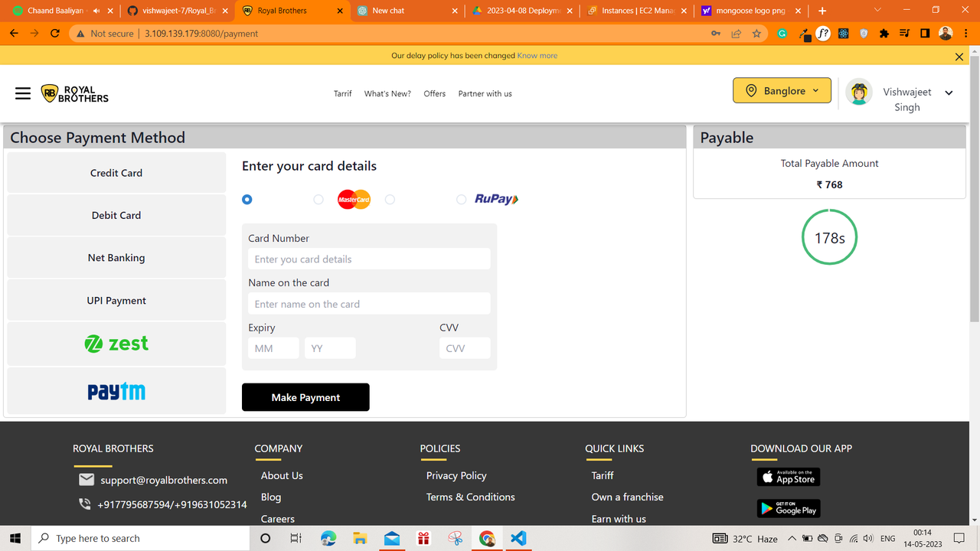This screenshot has width=980, height=551.
Task: Focus the CVV input field
Action: [x=465, y=348]
